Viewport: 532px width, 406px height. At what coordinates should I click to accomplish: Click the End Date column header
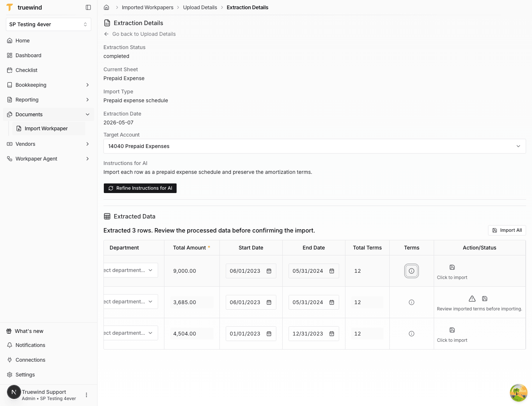pyautogui.click(x=314, y=248)
